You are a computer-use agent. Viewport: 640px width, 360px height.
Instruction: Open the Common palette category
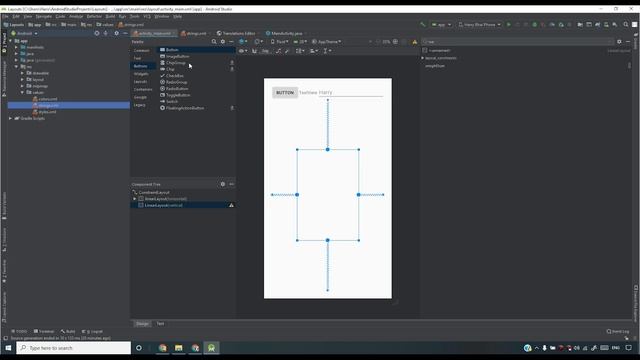(142, 51)
